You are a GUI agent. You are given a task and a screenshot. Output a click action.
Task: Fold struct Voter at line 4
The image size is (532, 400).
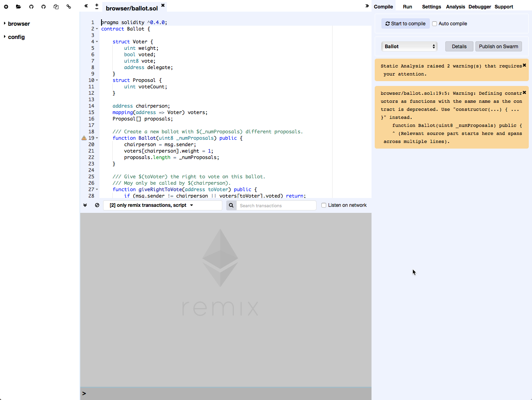tap(97, 42)
